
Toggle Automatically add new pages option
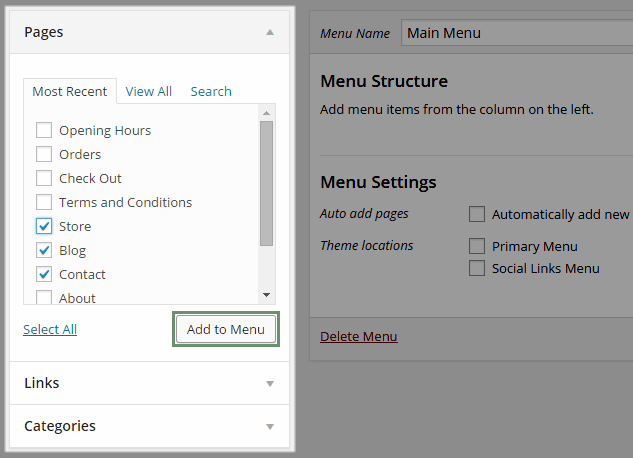[x=477, y=214]
